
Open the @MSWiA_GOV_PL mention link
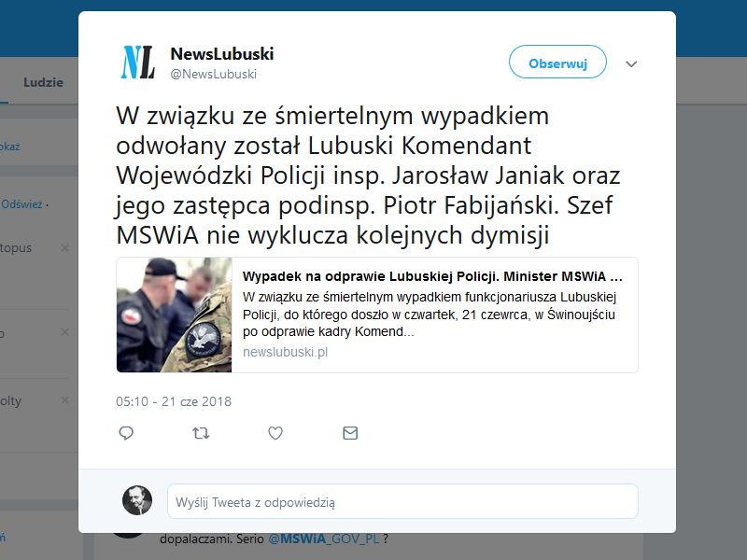[x=324, y=539]
